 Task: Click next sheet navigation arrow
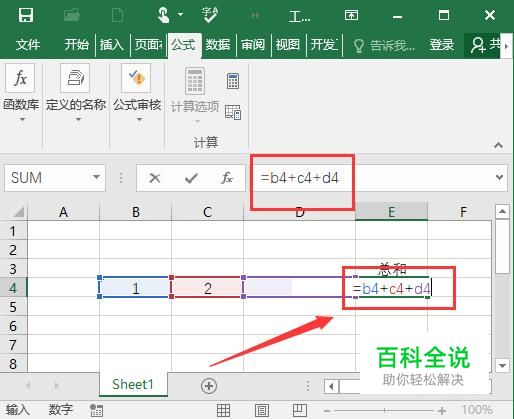[x=57, y=386]
